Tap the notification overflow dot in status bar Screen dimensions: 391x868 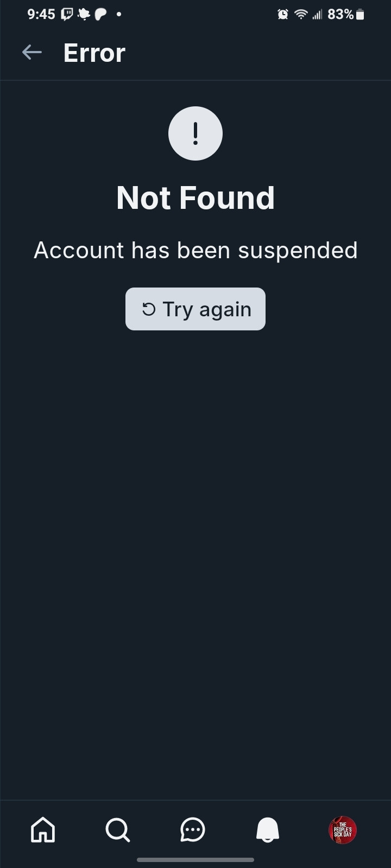coord(118,14)
